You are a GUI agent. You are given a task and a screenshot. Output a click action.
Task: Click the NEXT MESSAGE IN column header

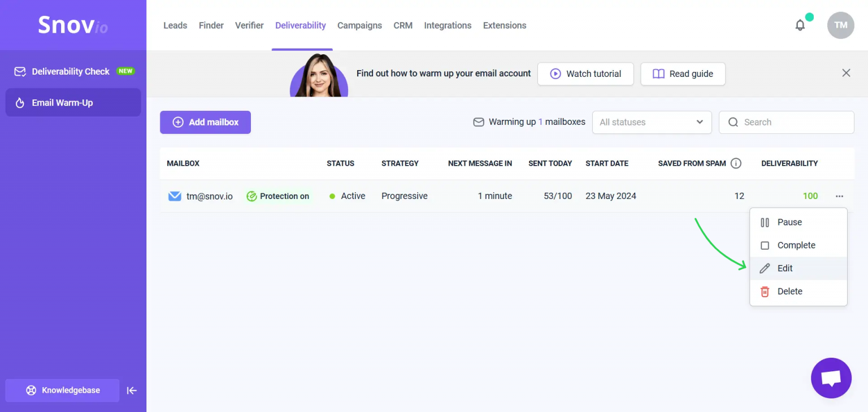click(480, 163)
